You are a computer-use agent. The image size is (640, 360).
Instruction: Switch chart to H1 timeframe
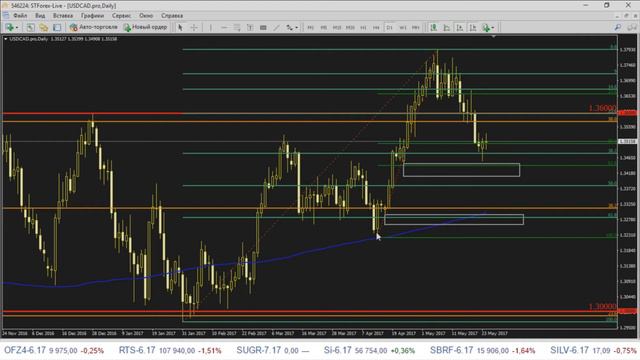pyautogui.click(x=363, y=27)
